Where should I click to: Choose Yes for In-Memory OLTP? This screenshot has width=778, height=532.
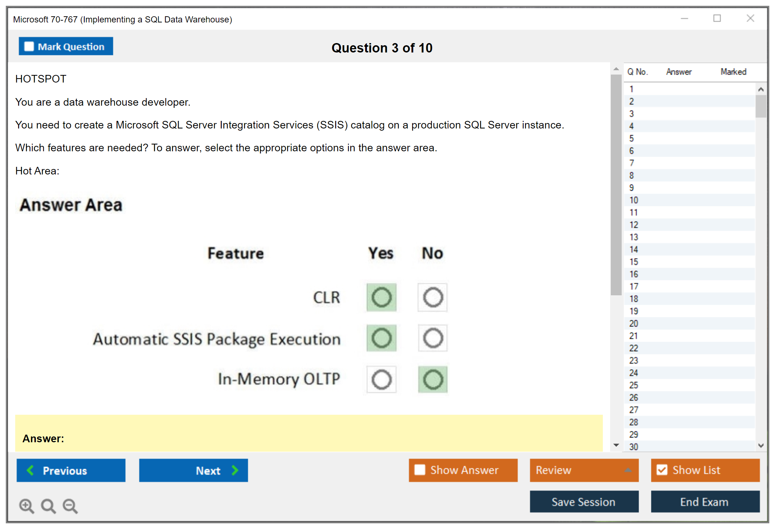tap(381, 379)
